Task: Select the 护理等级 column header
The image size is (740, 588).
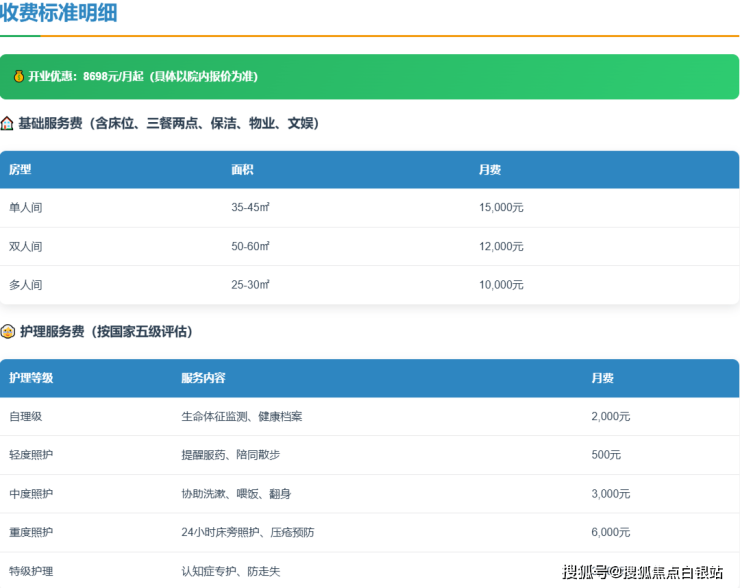Action: tap(31, 378)
